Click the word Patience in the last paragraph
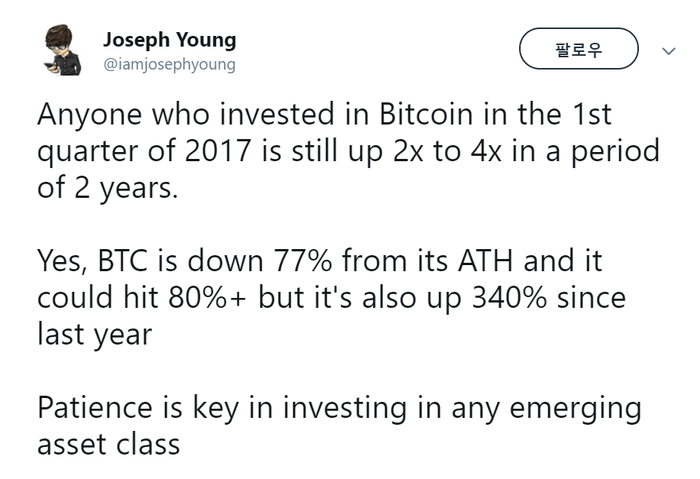 95,408
